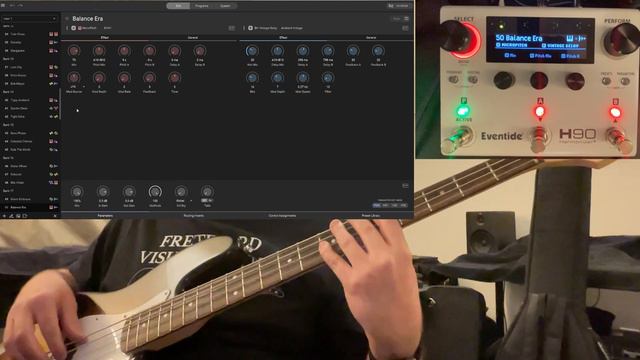Click the MicroPitch Pitch Mix knob
Image resolution: width=640 pixels, height=360 pixels.
pos(99,51)
